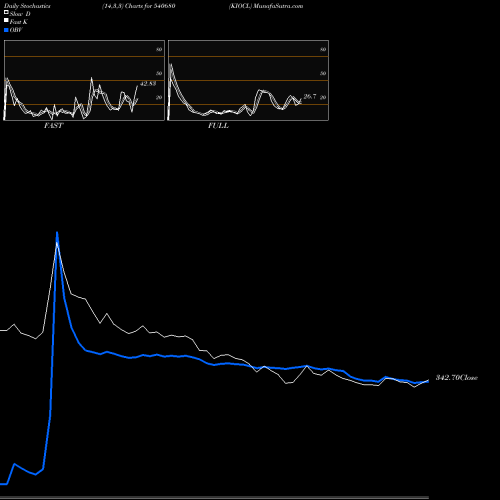Click the 'OBV' legend text

pos(16,30)
